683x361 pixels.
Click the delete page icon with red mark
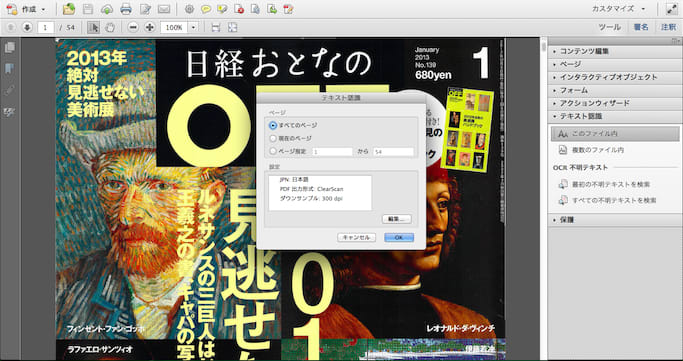[239, 9]
